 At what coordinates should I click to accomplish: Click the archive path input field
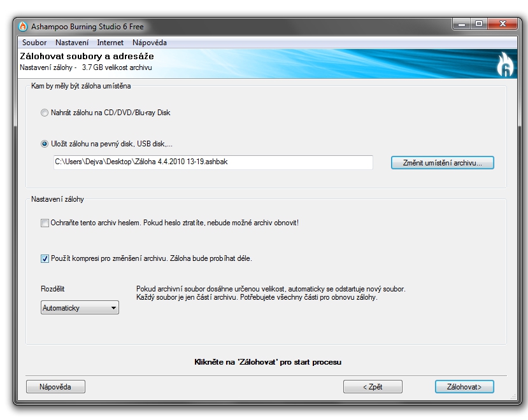coord(213,162)
